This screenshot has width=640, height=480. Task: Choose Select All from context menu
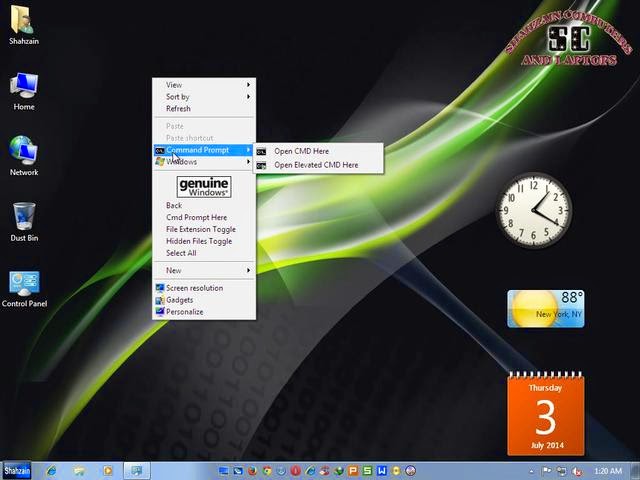pos(204,253)
